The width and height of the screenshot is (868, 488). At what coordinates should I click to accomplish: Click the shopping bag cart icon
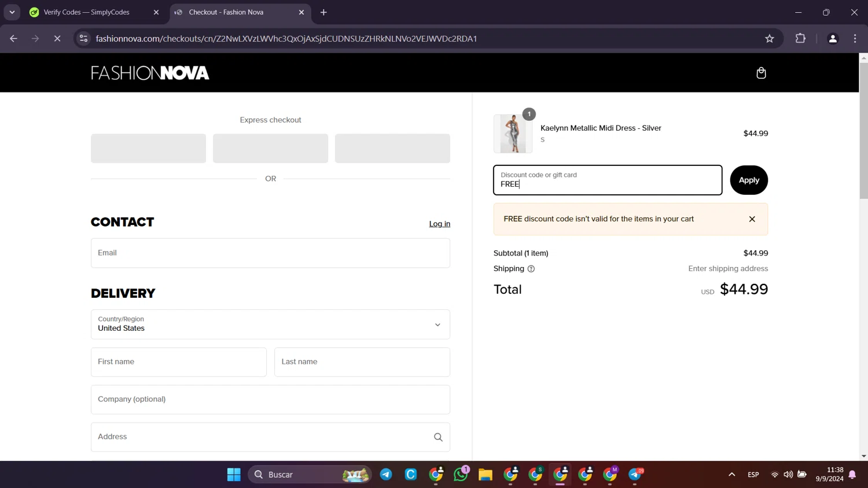tap(761, 73)
